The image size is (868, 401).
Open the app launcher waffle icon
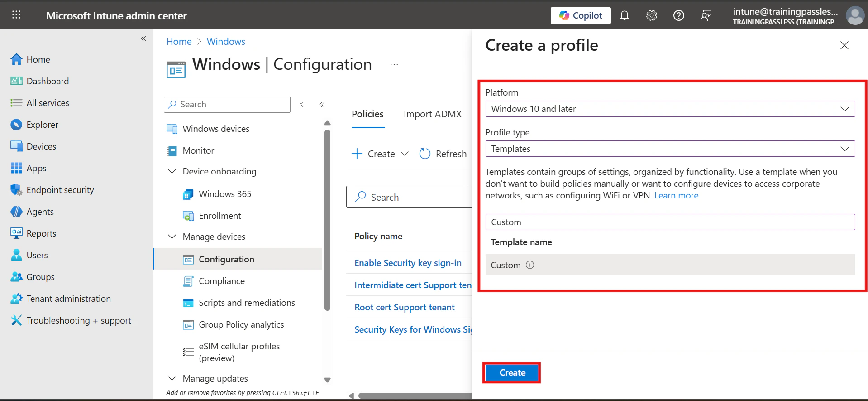click(x=16, y=15)
